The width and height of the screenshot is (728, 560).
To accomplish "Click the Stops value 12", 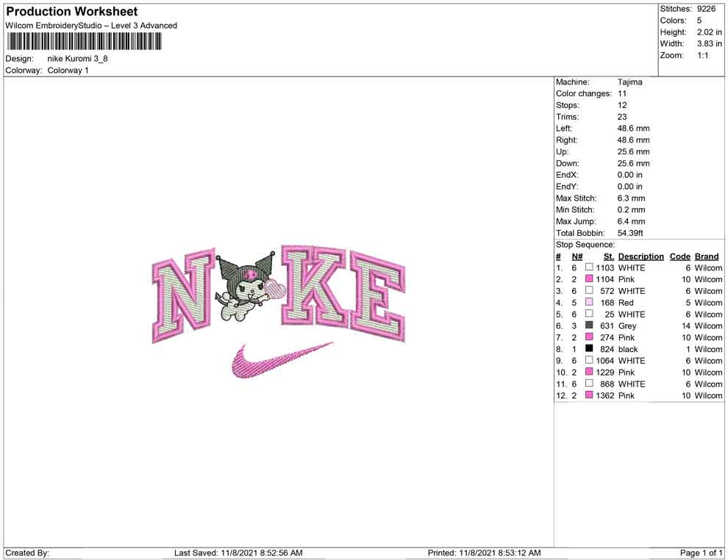I will click(622, 105).
